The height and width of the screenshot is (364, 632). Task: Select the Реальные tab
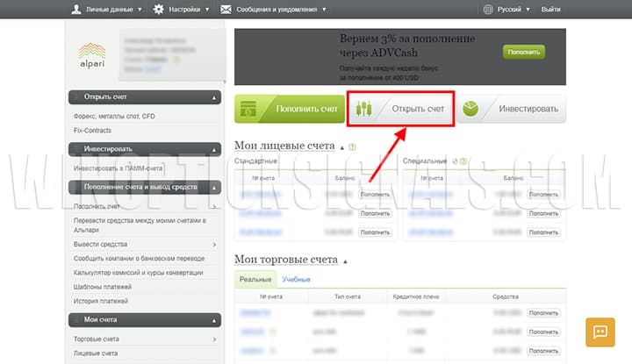pyautogui.click(x=255, y=279)
